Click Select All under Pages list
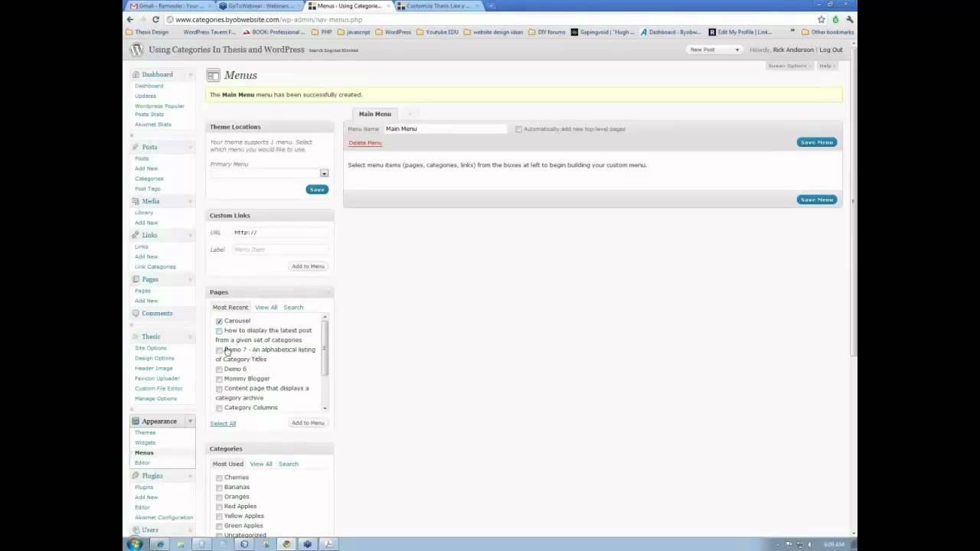Viewport: 980px width, 551px height. point(223,423)
